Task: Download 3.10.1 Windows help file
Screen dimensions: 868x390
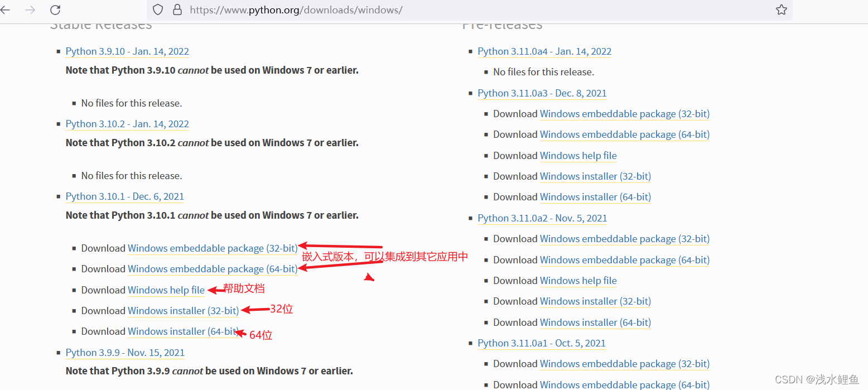Action: tap(166, 290)
